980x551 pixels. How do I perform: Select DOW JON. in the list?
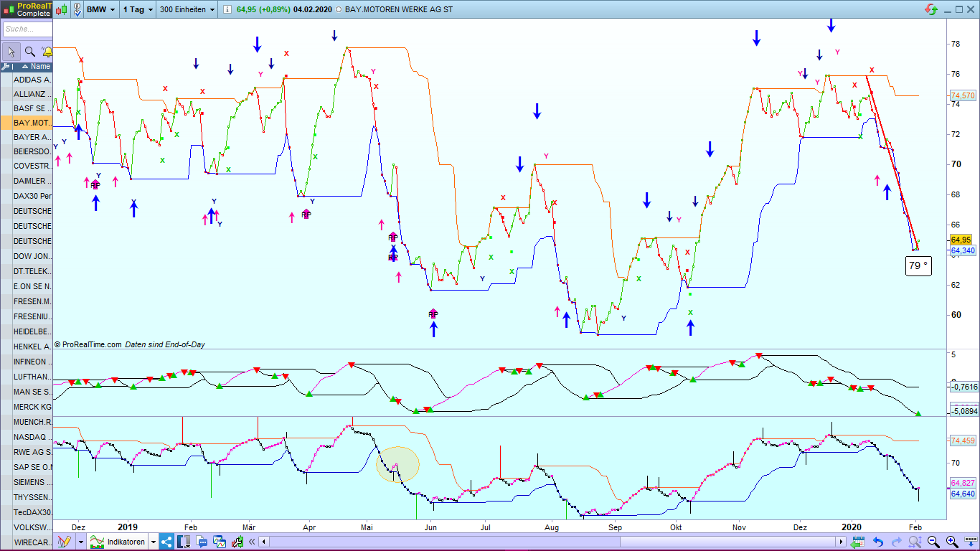pos(32,256)
